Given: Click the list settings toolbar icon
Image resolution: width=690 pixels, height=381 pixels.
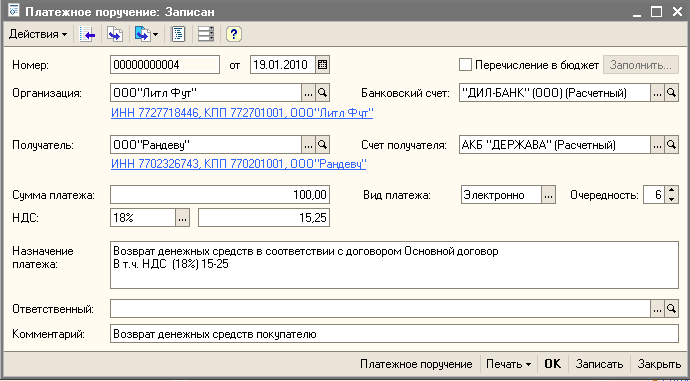Looking at the screenshot, I should [206, 34].
